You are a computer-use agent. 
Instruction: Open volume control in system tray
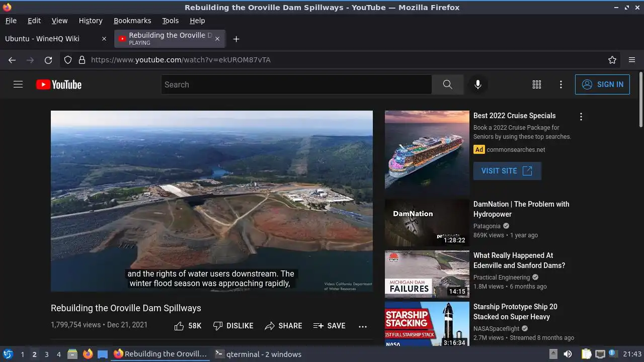tap(568, 354)
